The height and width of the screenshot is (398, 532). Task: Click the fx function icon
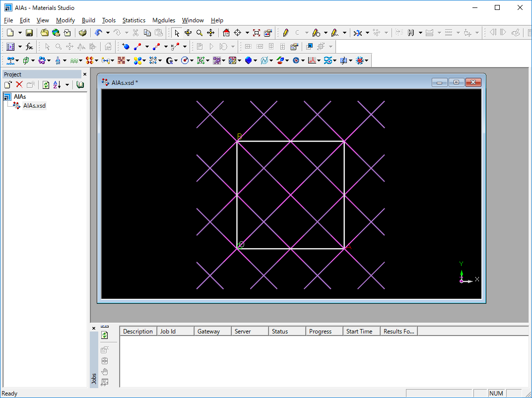click(30, 47)
